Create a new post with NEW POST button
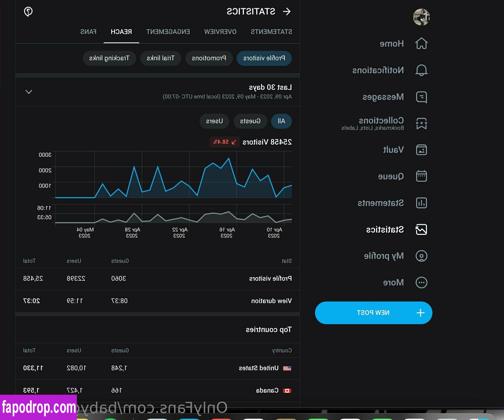Screen dimensions: 504x420 click(x=373, y=313)
